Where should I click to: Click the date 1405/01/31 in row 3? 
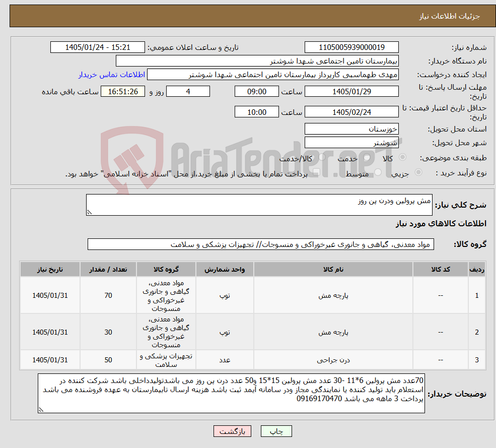point(50,360)
